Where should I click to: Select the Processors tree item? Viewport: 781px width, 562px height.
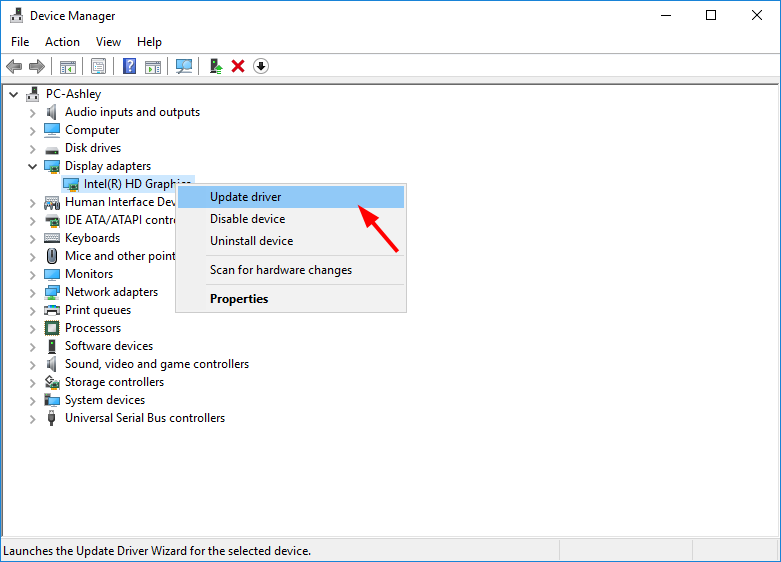pos(93,328)
